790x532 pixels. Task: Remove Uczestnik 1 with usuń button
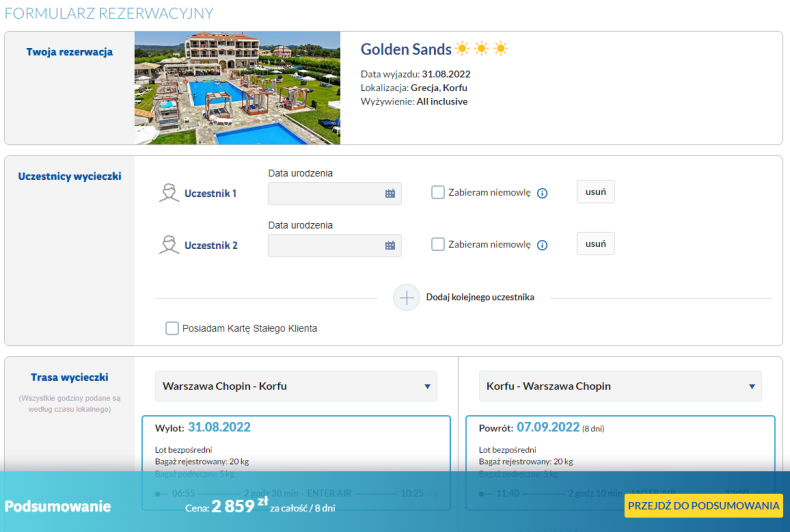coord(596,192)
